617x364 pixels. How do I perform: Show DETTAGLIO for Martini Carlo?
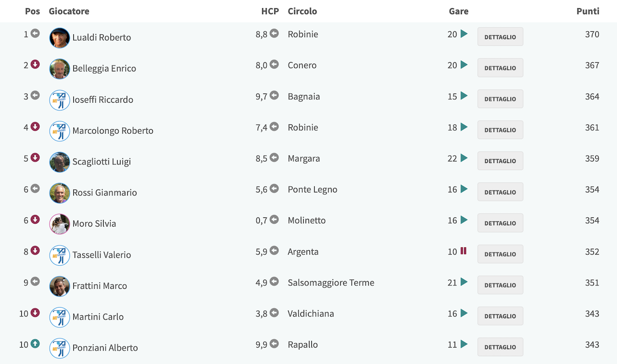(x=500, y=316)
